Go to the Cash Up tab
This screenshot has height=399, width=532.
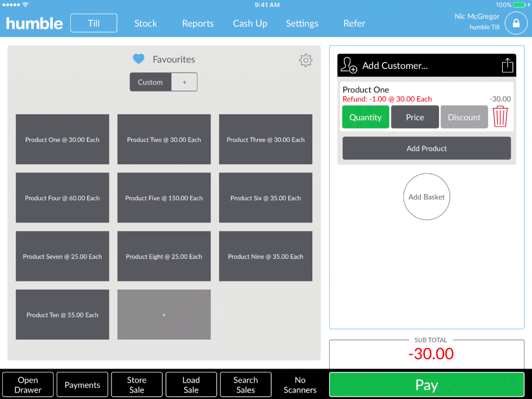250,23
